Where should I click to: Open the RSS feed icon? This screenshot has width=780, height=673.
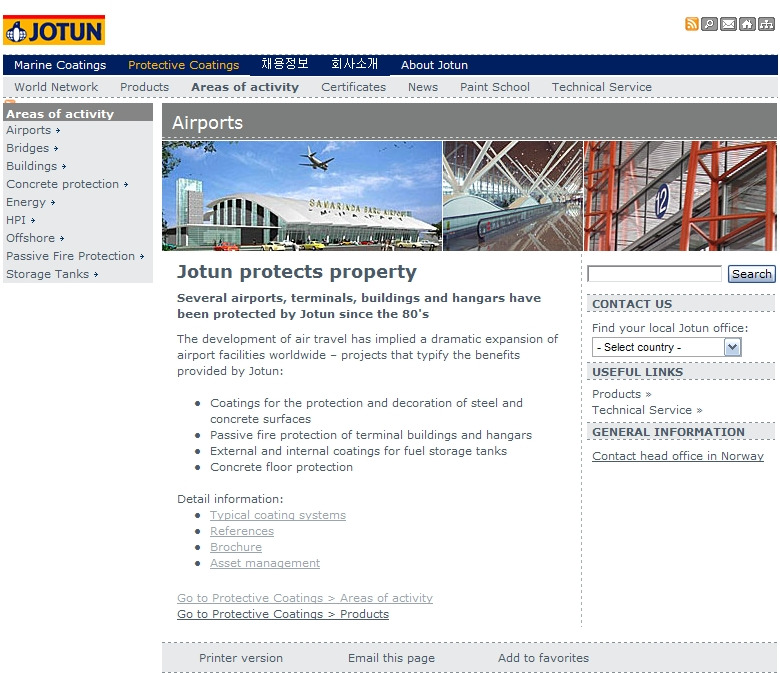click(x=691, y=24)
